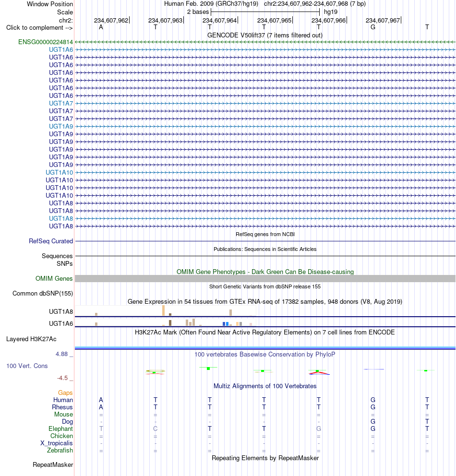Click the GENCODE V50lift37 track title

(265, 35)
